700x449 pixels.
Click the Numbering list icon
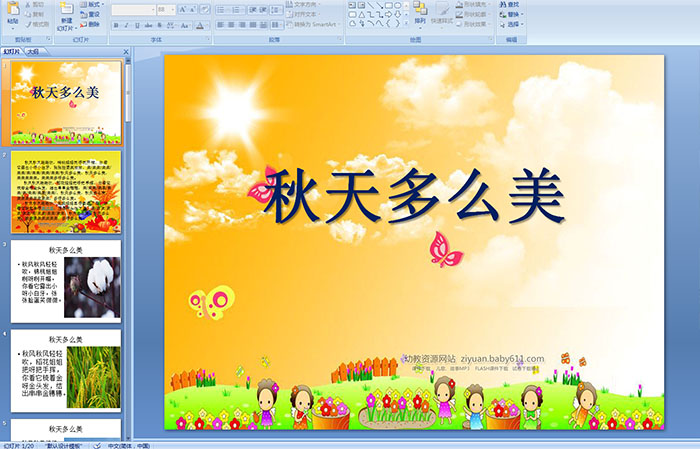click(238, 10)
